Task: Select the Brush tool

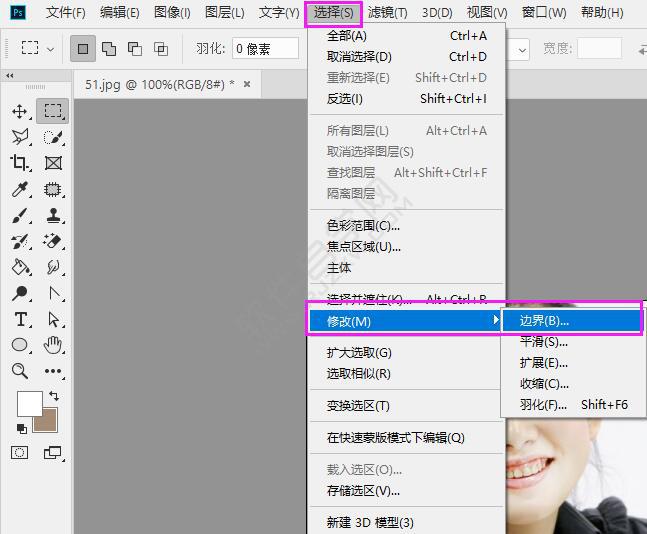Action: (x=19, y=215)
